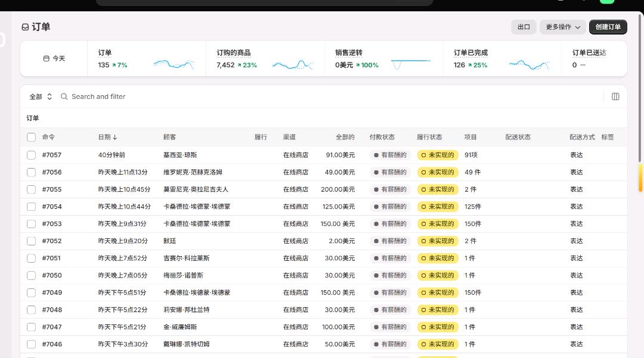Open the edit columns icon
This screenshot has height=358, width=644.
(615, 96)
